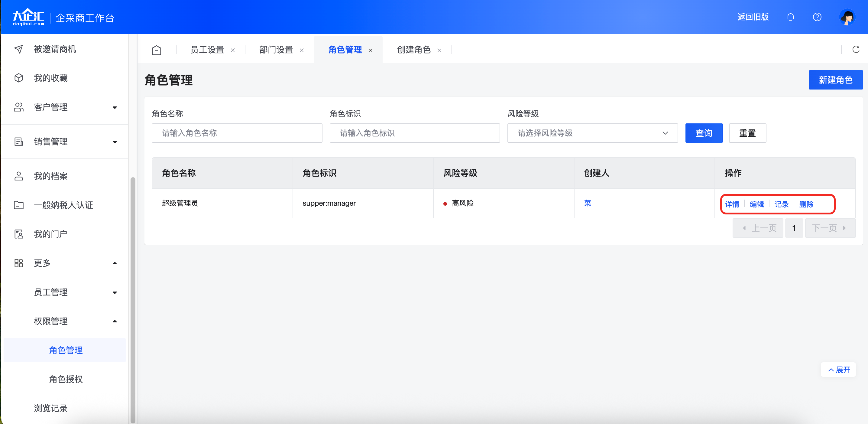The width and height of the screenshot is (868, 424).
Task: Open the help question mark icon
Action: click(x=817, y=17)
